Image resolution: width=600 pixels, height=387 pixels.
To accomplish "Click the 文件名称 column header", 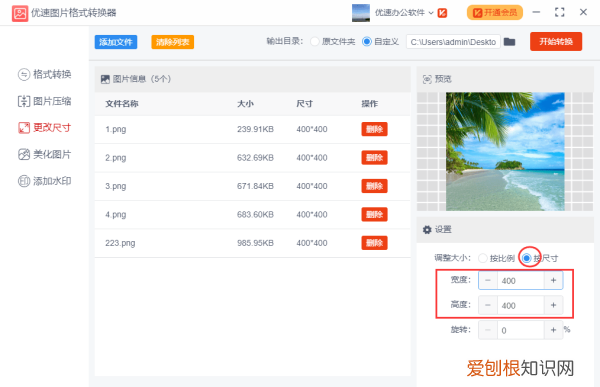I will point(122,104).
